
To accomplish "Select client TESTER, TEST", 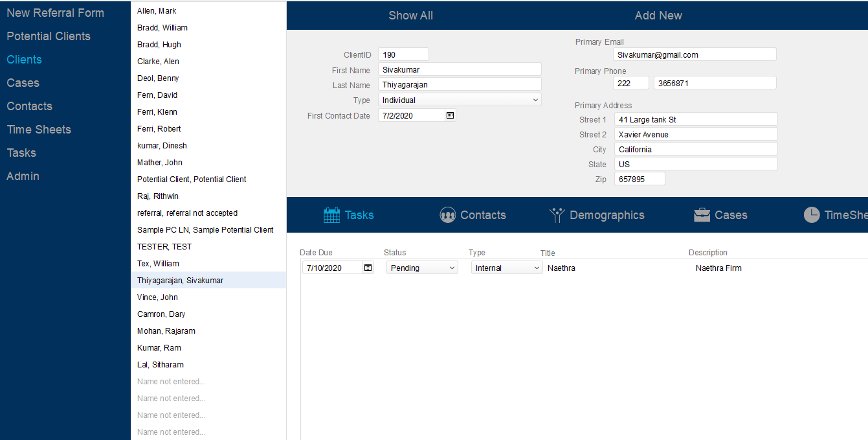I will [208, 247].
